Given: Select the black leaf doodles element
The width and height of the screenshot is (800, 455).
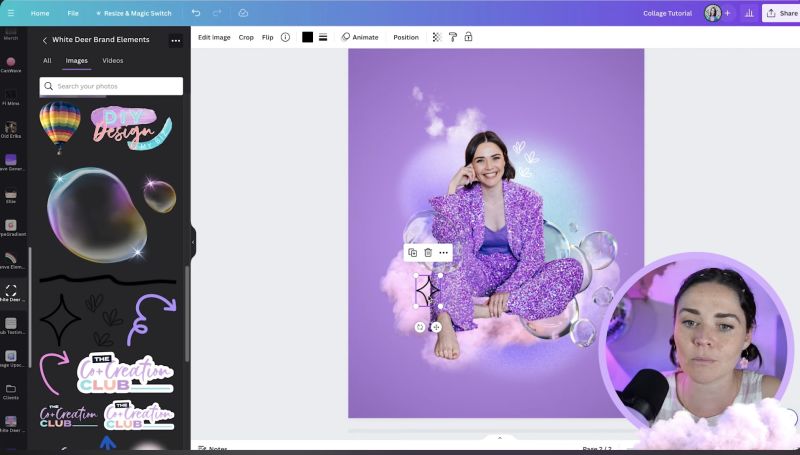Looking at the screenshot, I should pos(104,319).
